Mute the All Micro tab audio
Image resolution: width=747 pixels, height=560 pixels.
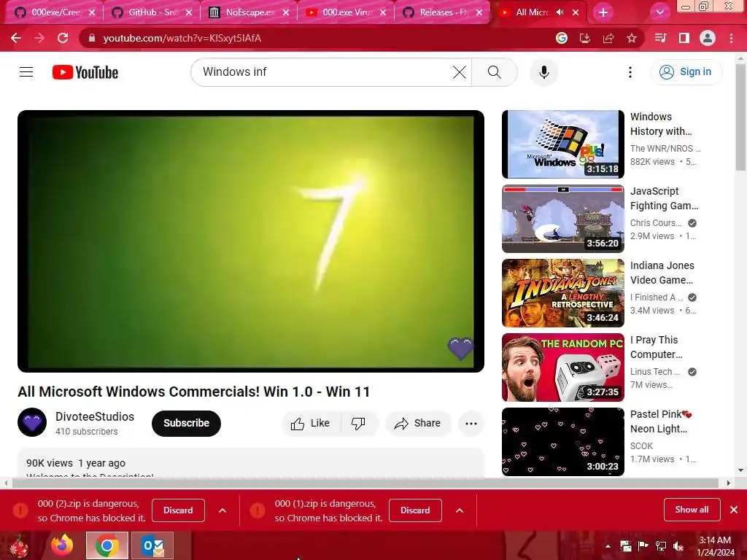[x=560, y=12]
